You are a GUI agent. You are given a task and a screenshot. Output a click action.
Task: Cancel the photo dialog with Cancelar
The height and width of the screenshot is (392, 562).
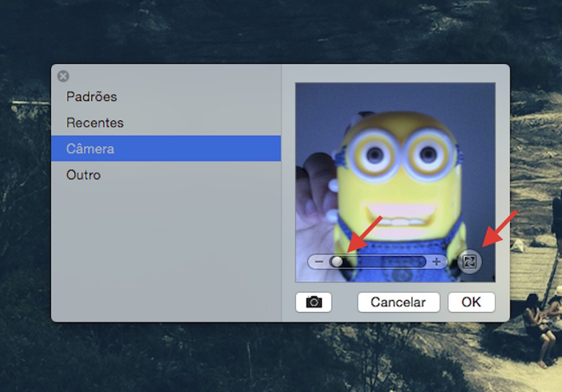point(398,302)
